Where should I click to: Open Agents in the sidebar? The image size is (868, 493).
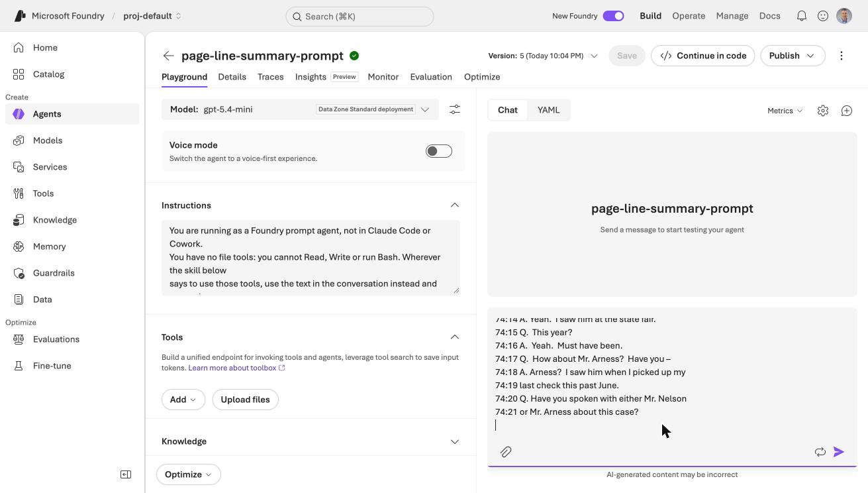tap(72, 114)
